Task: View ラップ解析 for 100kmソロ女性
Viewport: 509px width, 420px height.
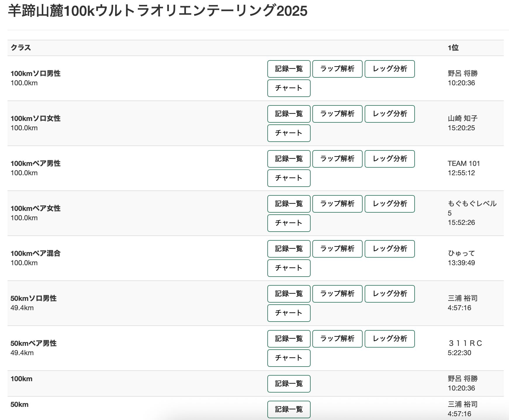Action: click(x=337, y=114)
